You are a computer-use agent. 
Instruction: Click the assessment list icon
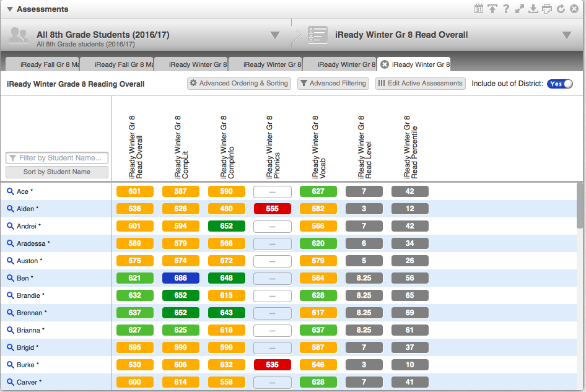tap(318, 35)
